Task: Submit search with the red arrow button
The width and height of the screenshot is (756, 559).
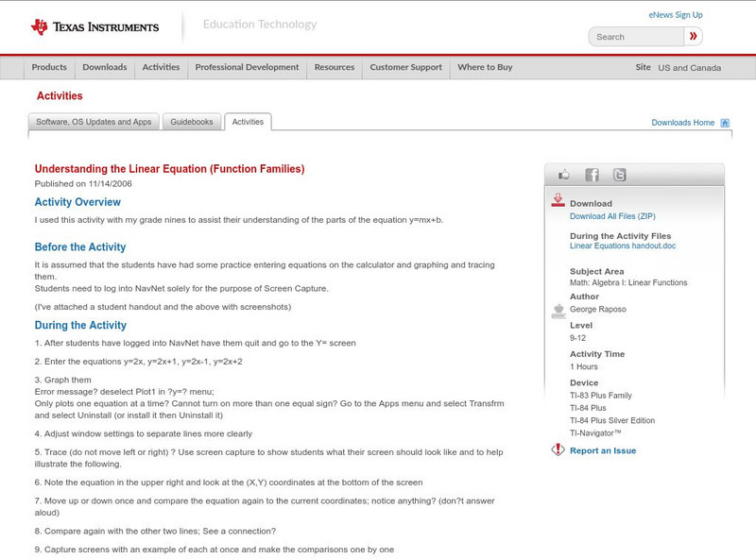Action: (x=693, y=36)
